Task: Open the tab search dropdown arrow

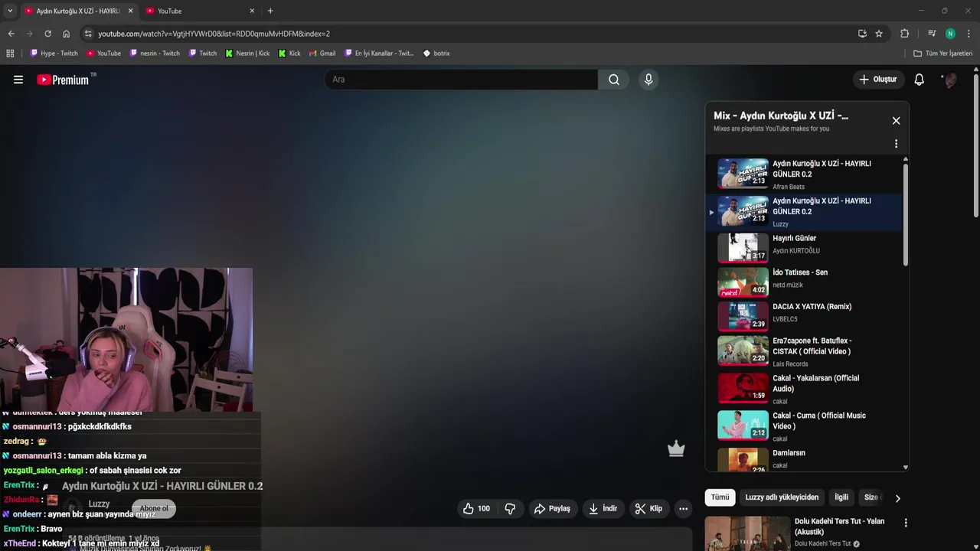Action: coord(10,11)
